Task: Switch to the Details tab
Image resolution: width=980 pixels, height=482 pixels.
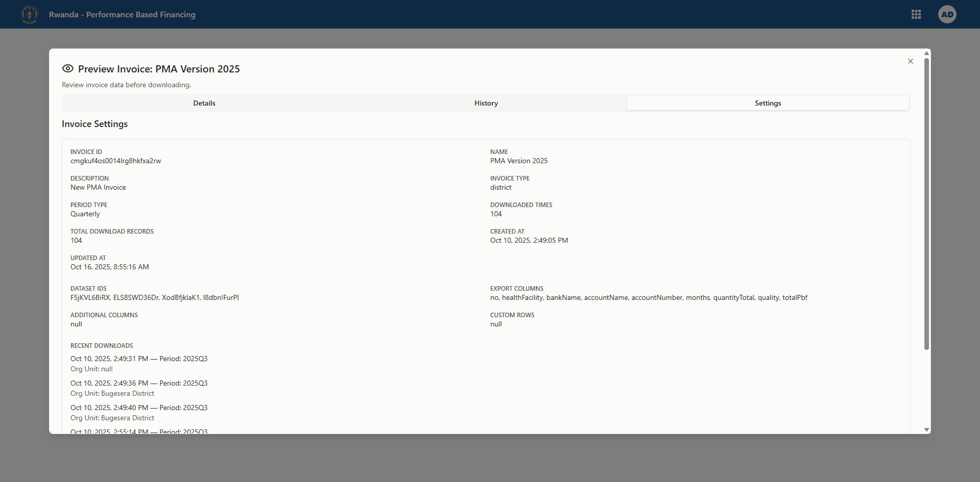Action: pos(204,103)
